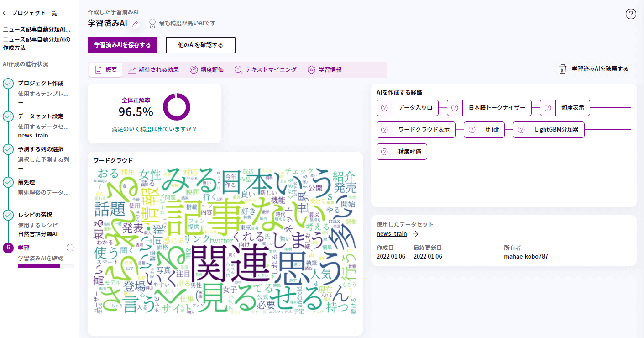Select the tf-idf pipeline node label
The image size is (644, 338).
point(492,130)
